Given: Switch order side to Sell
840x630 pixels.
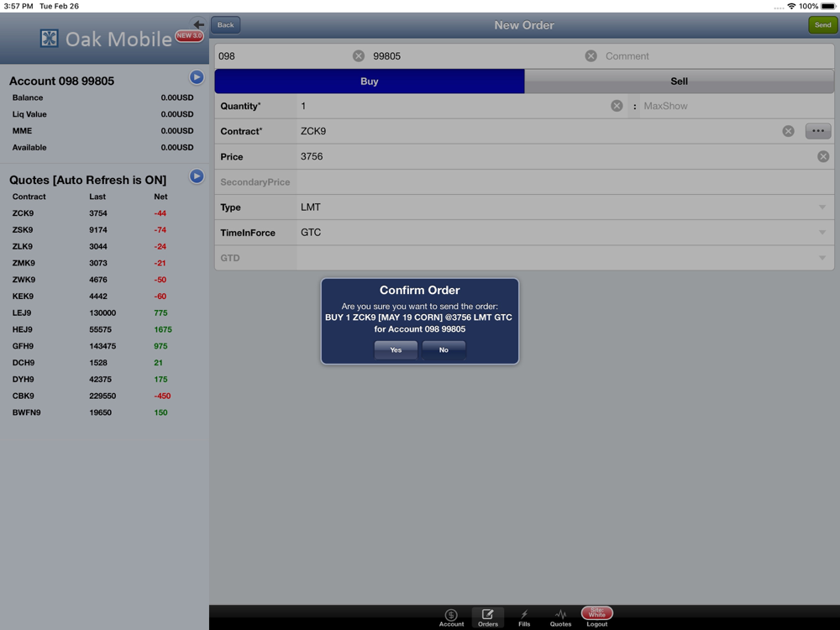Looking at the screenshot, I should tap(679, 81).
